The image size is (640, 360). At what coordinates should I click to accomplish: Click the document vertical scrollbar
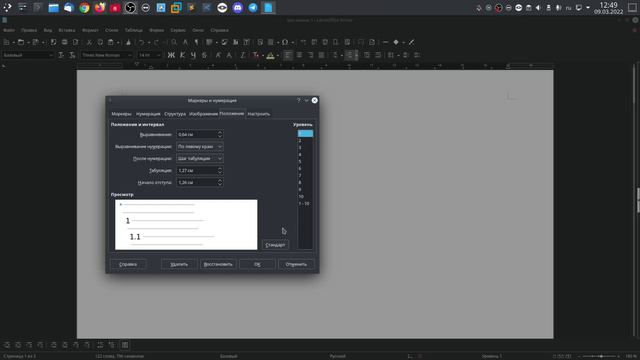(x=634, y=200)
